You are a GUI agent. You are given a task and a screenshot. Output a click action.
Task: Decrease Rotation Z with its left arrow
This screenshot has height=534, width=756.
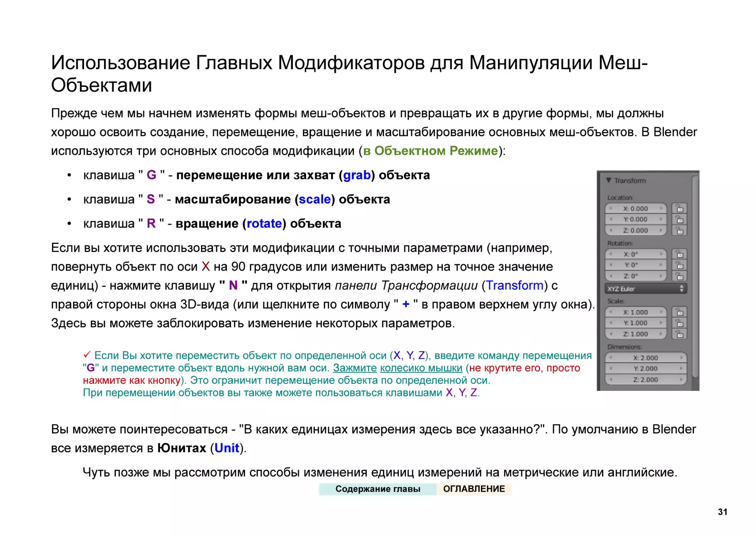611,276
